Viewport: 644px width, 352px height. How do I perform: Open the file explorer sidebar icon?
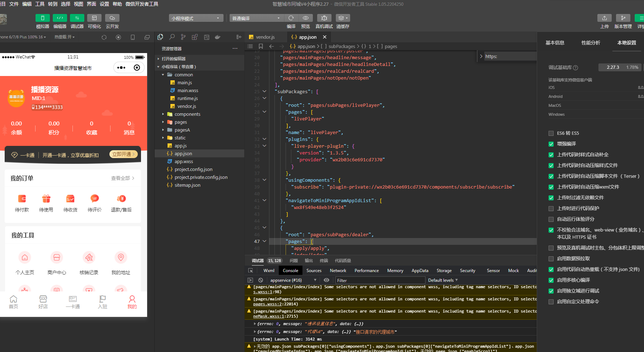click(160, 37)
